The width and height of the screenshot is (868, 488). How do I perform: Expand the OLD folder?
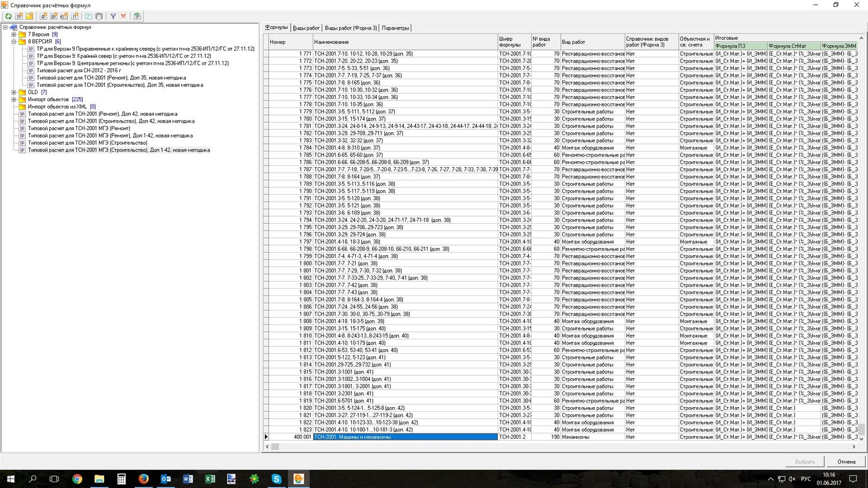click(x=14, y=93)
